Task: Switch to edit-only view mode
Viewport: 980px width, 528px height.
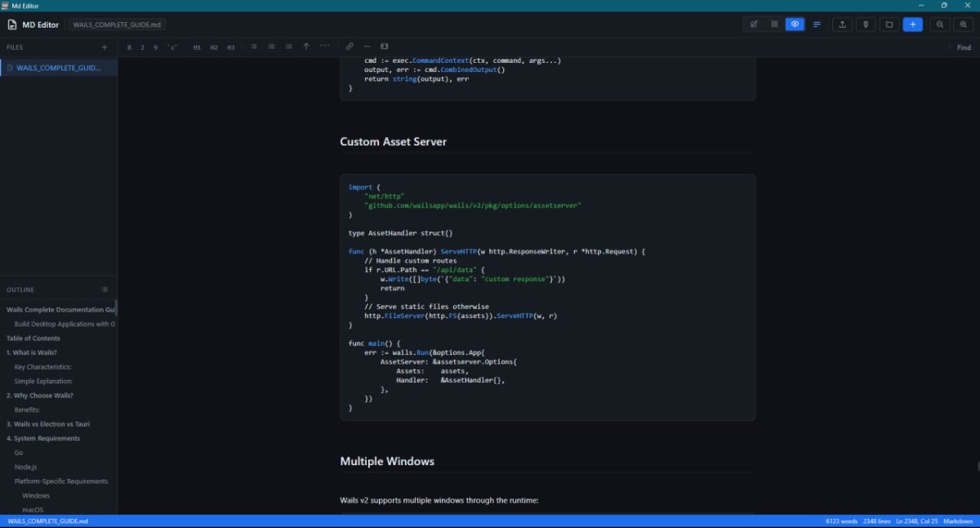Action: click(x=754, y=25)
